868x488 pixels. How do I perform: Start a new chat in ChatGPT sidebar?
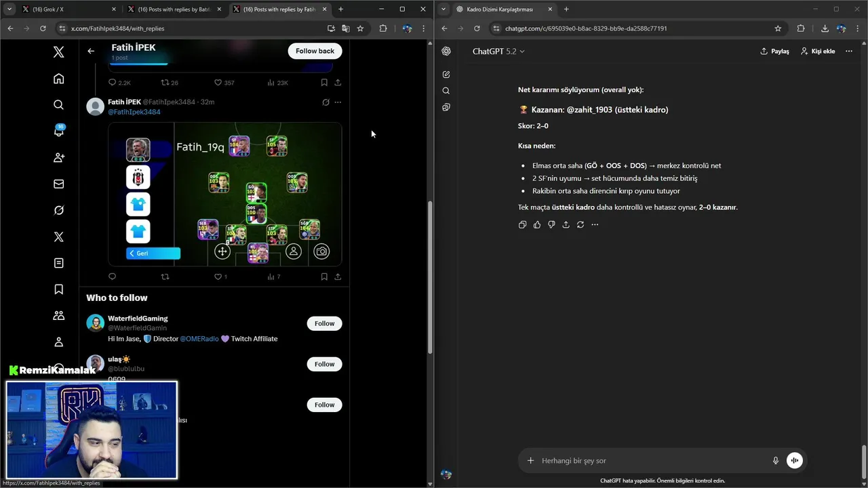pos(446,75)
